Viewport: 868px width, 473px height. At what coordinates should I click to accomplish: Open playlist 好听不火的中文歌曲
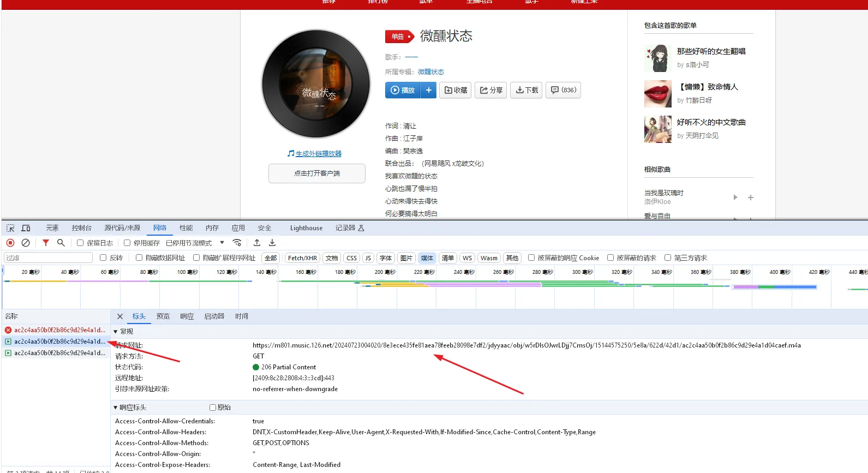[711, 122]
